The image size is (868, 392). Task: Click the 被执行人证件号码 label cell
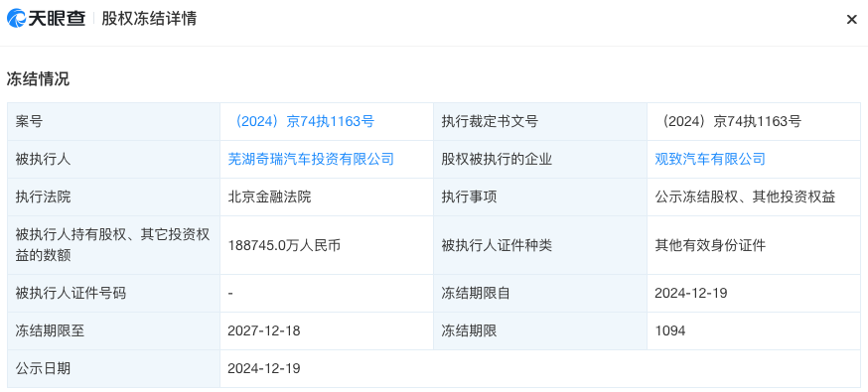coord(113,293)
